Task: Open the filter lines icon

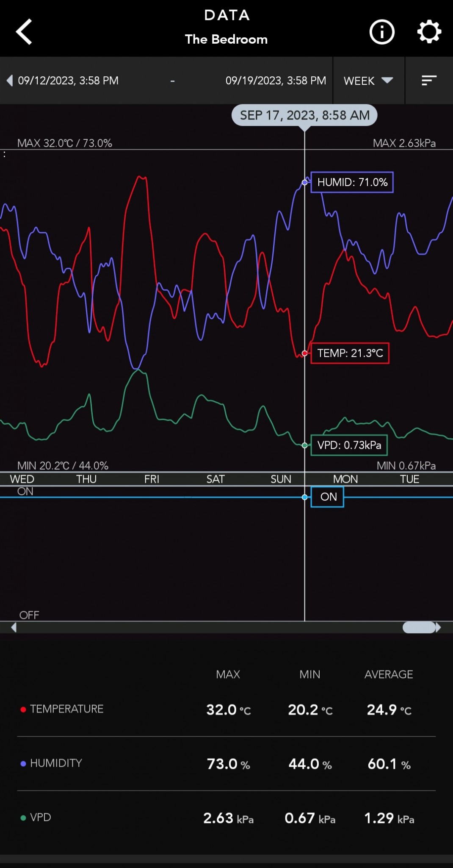Action: (429, 81)
